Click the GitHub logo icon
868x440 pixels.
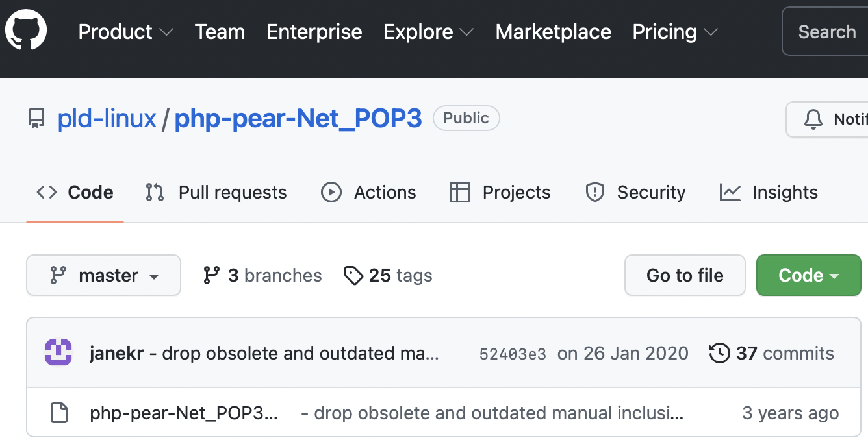pos(26,31)
